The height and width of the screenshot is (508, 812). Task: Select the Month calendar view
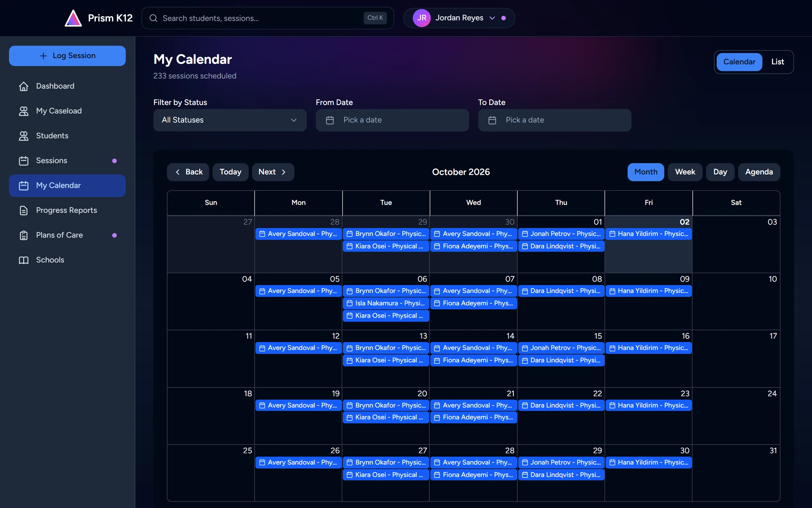point(646,172)
